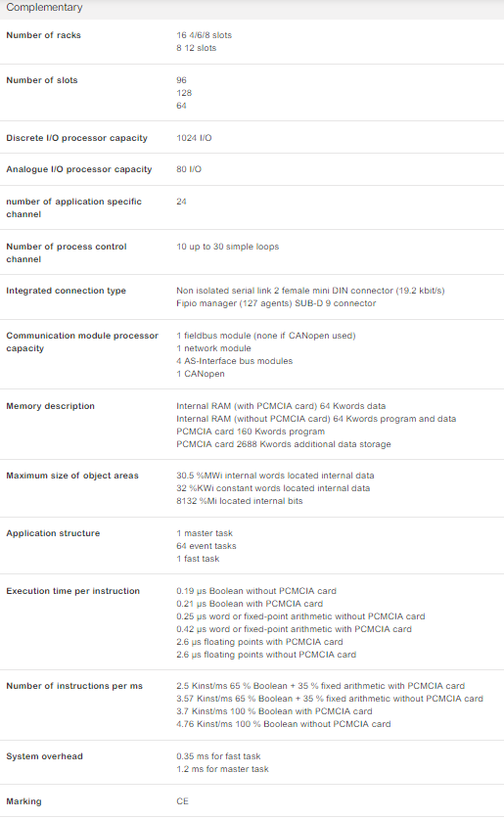504x819 pixels.
Task: Select Maximum size of object areas label
Action: (x=72, y=476)
